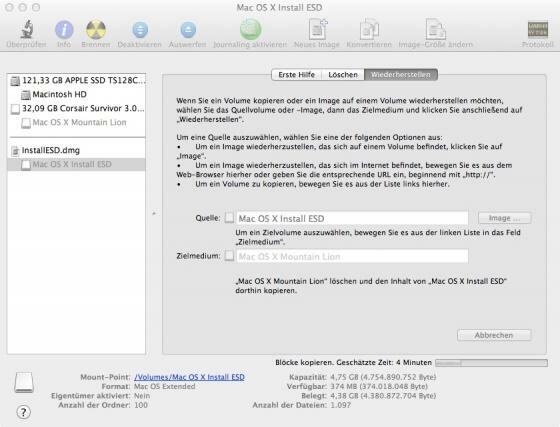Click the disk icon beside Quelle
The height and width of the screenshot is (427, 560).
[229, 218]
